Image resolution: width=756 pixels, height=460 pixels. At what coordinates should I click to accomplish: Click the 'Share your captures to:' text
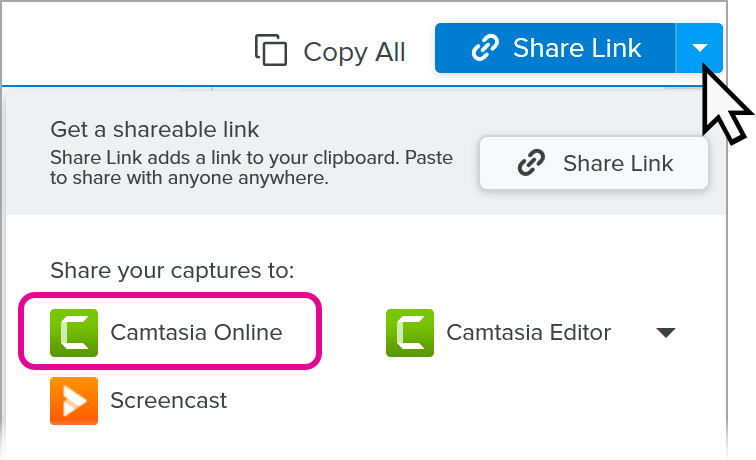coord(172,270)
